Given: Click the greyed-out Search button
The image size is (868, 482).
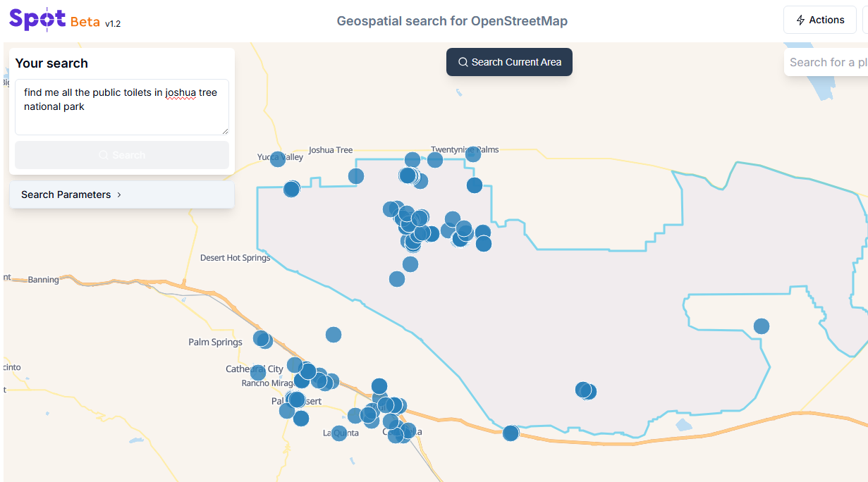Looking at the screenshot, I should pyautogui.click(x=121, y=155).
